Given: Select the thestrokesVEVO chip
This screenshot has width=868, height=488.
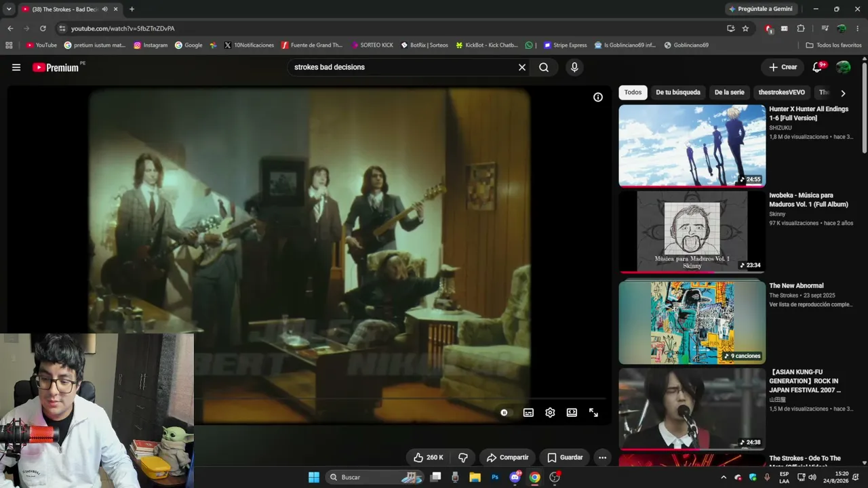Looking at the screenshot, I should tap(781, 92).
